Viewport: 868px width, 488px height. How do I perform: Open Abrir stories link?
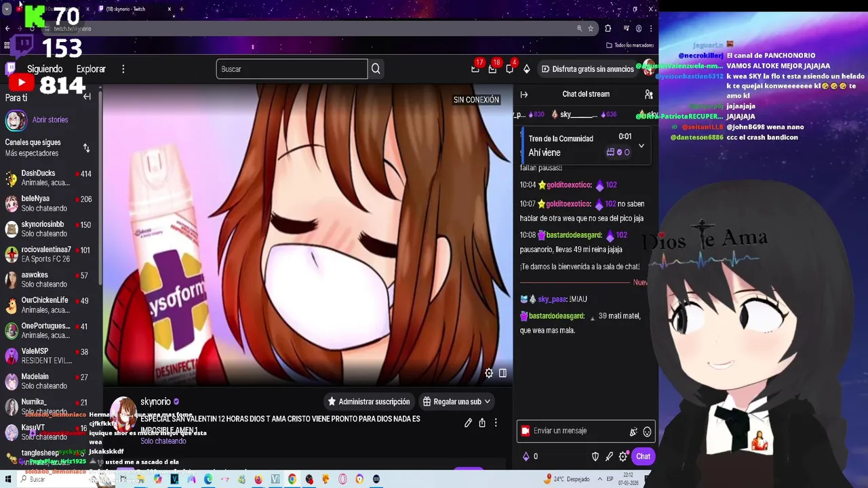click(x=50, y=120)
